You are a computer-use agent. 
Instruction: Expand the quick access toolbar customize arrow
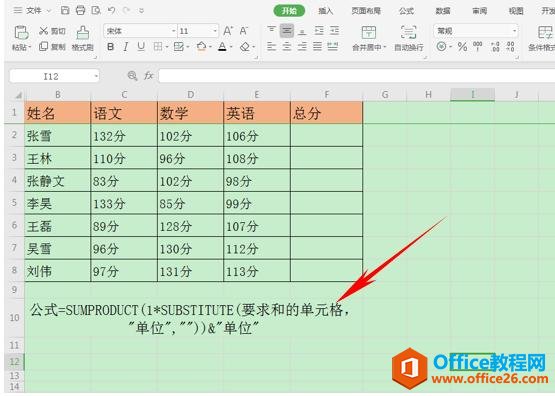pos(142,11)
